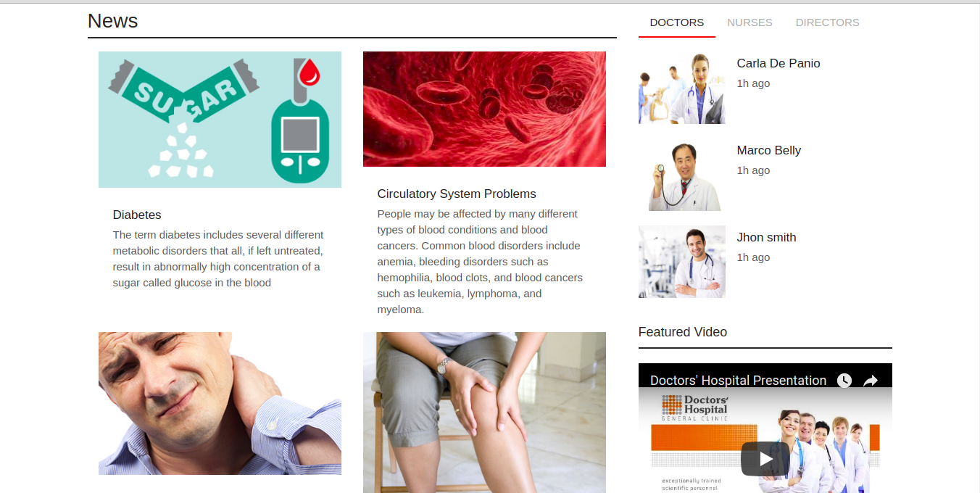Open the Circulatory System Problems headline
This screenshot has width=980, height=493.
click(x=457, y=194)
